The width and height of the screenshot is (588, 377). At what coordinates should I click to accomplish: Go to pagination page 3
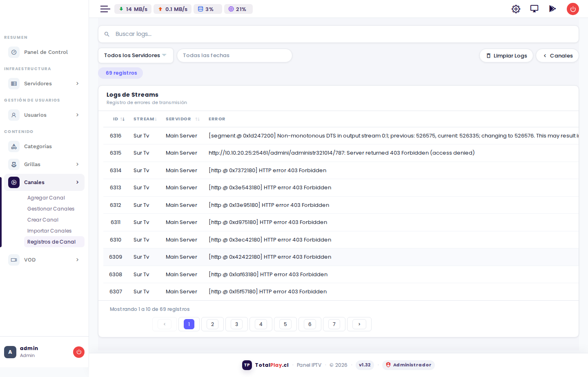(x=236, y=324)
